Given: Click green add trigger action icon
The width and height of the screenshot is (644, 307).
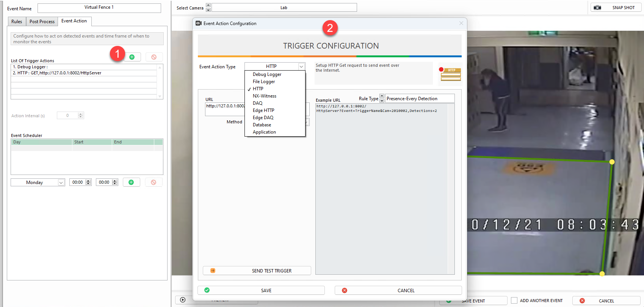Looking at the screenshot, I should (132, 57).
